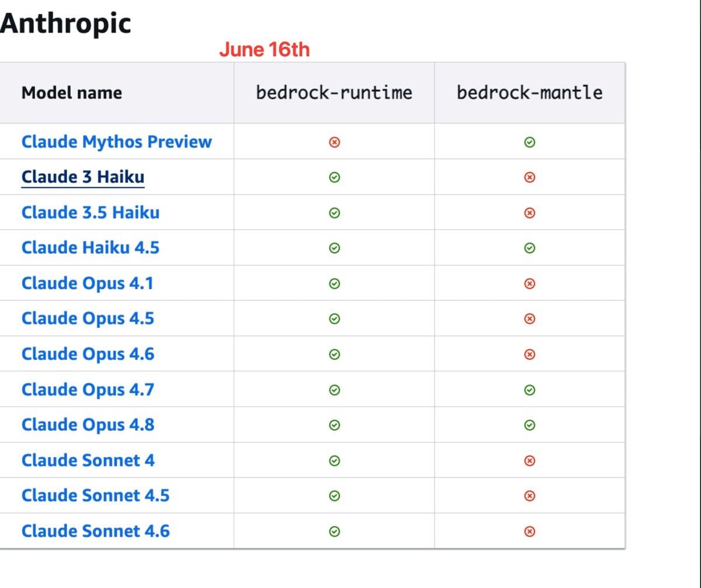Click bedrock-runtime check icon for Claude Haiku 4.5
Image resolution: width=701 pixels, height=588 pixels.
click(x=334, y=248)
